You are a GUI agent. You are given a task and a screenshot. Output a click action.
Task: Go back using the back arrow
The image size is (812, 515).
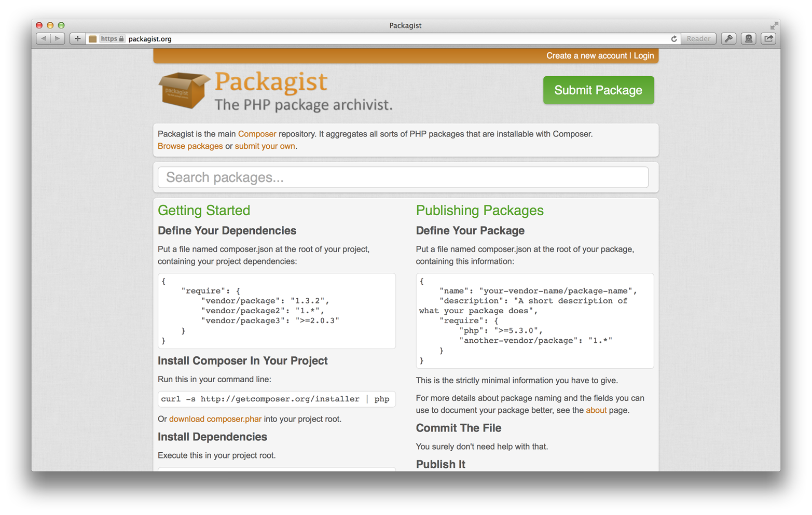(x=43, y=38)
